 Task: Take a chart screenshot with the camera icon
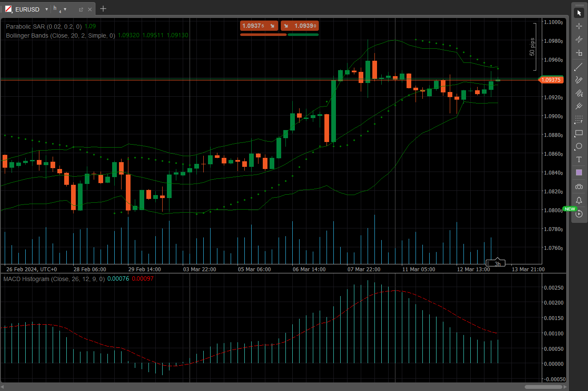point(579,187)
